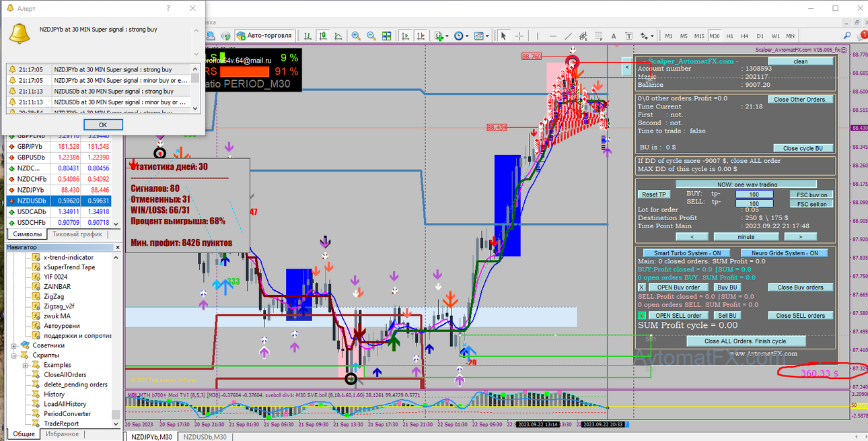This screenshot has height=441, width=868.
Task: Select the M30 timeframe button
Action: pos(715,36)
